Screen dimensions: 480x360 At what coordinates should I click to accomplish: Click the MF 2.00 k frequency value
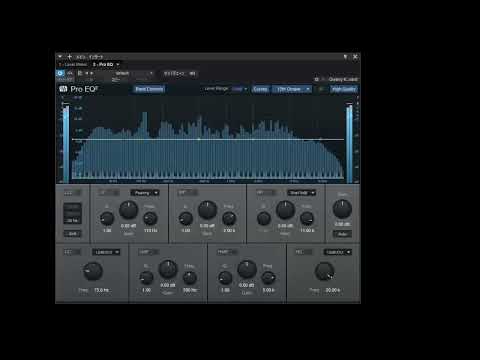pyautogui.click(x=229, y=230)
